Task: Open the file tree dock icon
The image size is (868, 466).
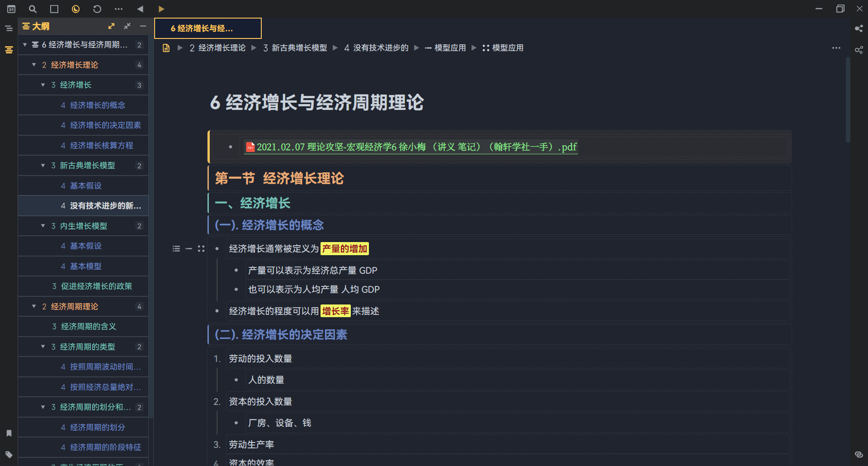Action: click(9, 28)
